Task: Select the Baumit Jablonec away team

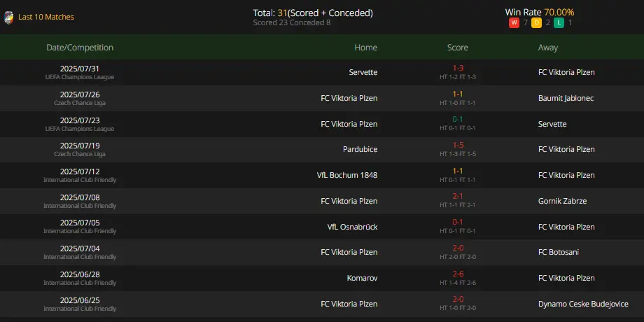Action: tap(566, 98)
